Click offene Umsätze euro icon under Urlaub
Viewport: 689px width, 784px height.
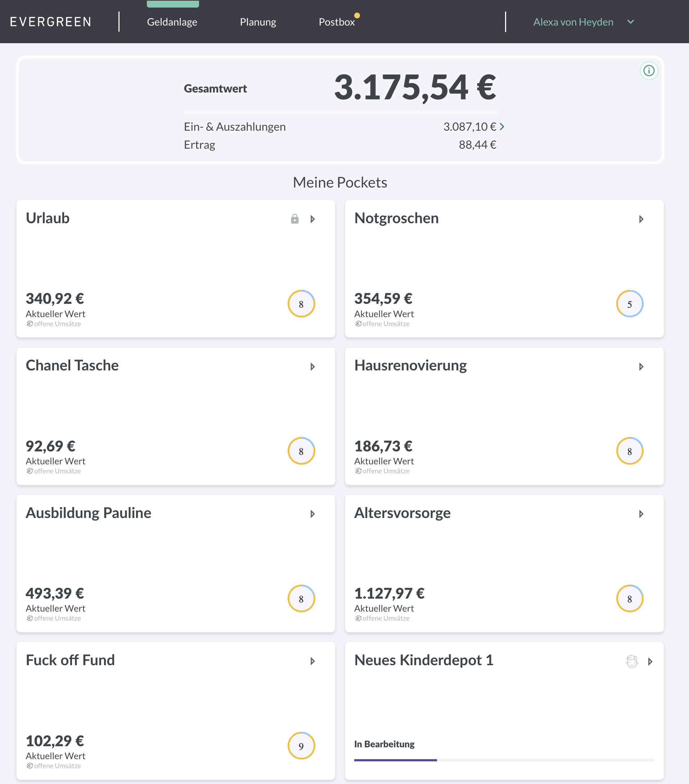[x=30, y=324]
